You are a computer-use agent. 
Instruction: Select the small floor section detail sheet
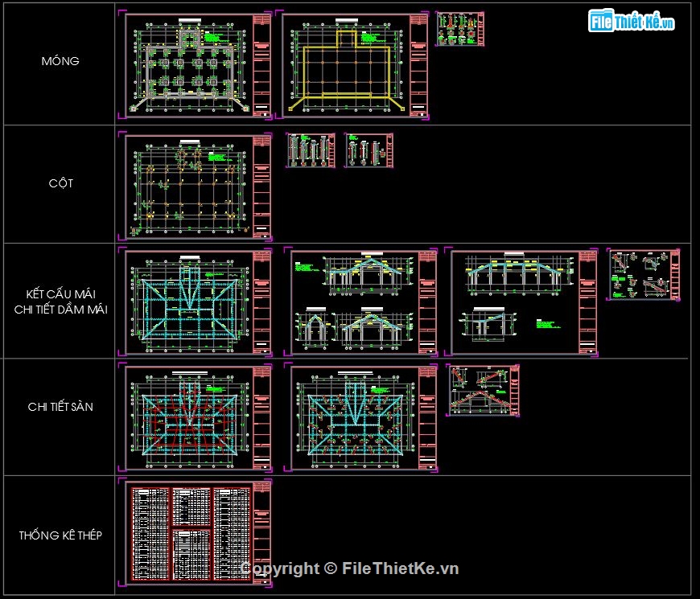pyautogui.click(x=483, y=391)
